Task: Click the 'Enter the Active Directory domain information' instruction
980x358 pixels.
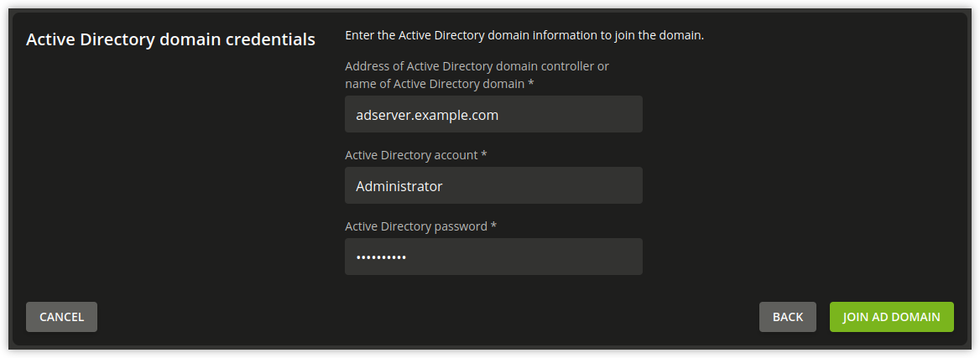Action: pos(524,36)
